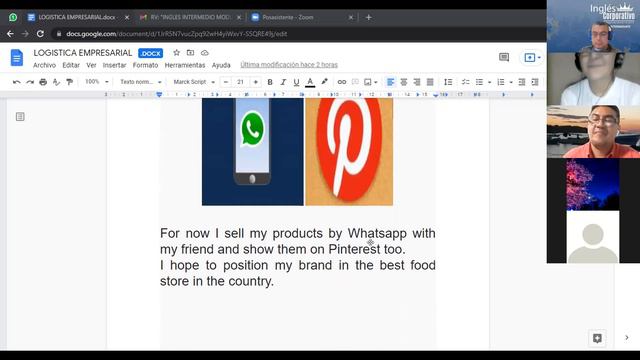The height and width of the screenshot is (360, 640).
Task: Select the paint format tool
Action: (69, 82)
